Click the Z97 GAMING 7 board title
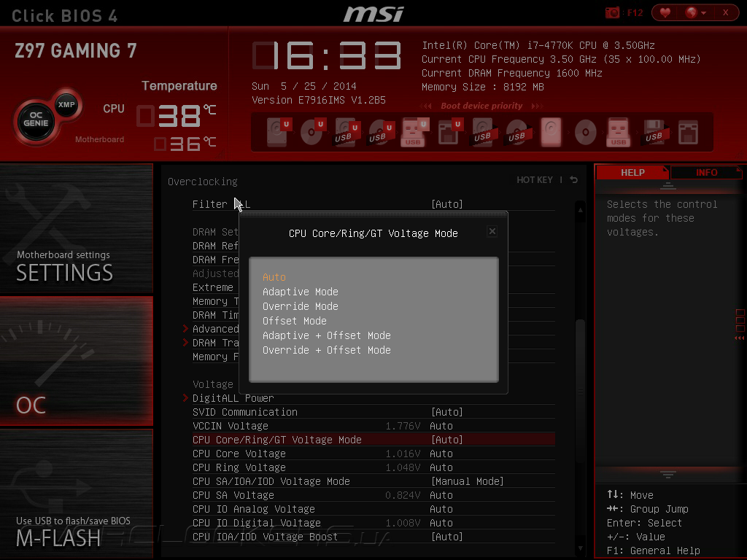This screenshot has width=747, height=560. pyautogui.click(x=76, y=50)
